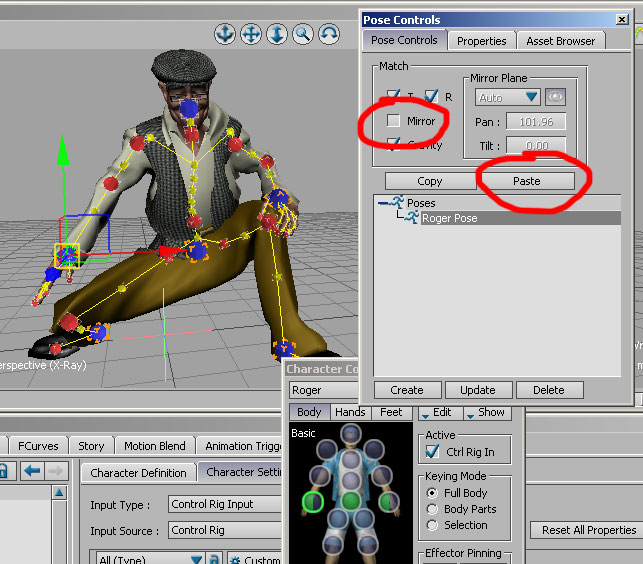
Task: Click the Orbit viewport navigation icon
Action: pyautogui.click(x=225, y=34)
